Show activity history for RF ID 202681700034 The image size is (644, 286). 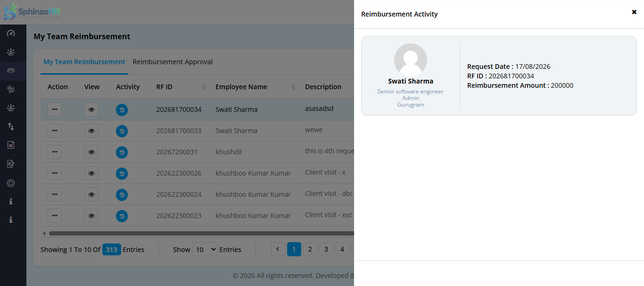pyautogui.click(x=122, y=109)
